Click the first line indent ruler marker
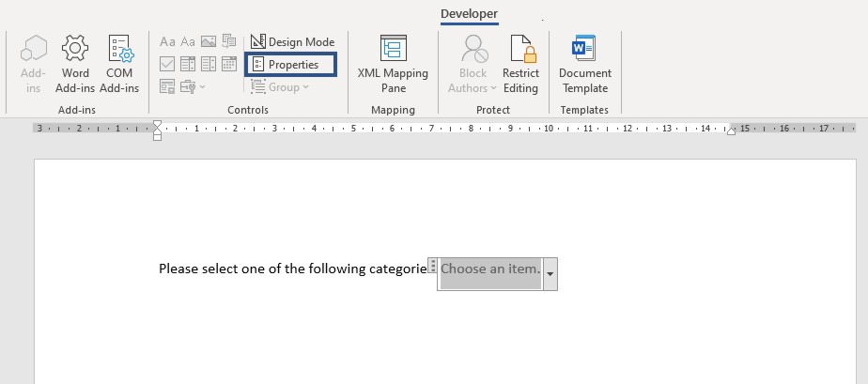Image resolution: width=868 pixels, height=384 pixels. tap(157, 124)
